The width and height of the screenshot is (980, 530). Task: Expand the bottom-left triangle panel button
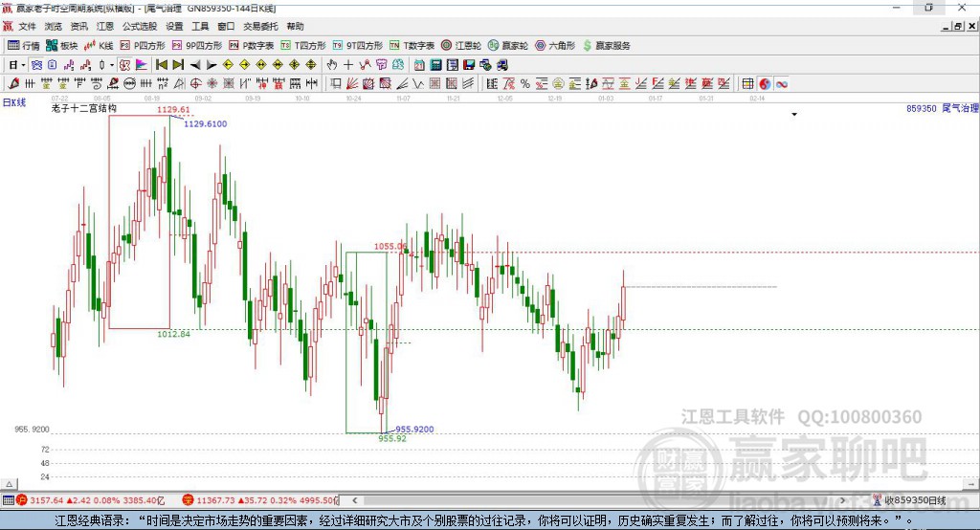(x=9, y=484)
